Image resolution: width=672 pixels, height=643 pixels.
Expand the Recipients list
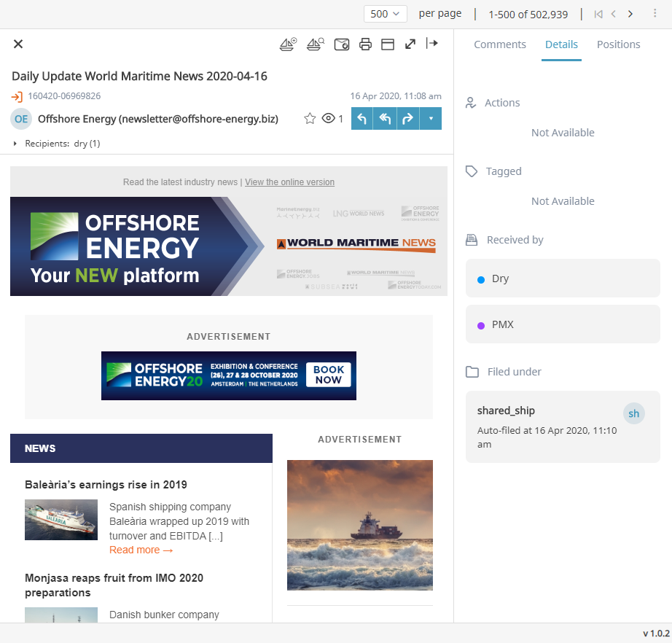coord(15,144)
